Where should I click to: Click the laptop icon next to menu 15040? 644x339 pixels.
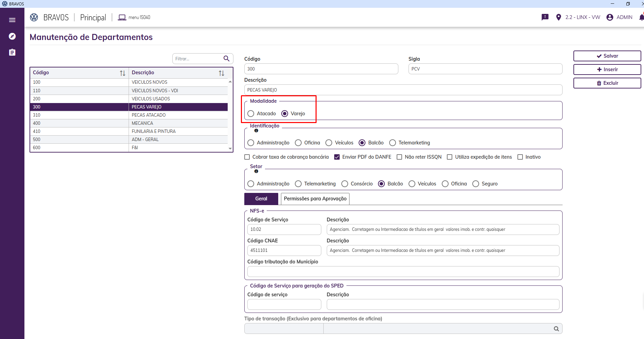[122, 17]
